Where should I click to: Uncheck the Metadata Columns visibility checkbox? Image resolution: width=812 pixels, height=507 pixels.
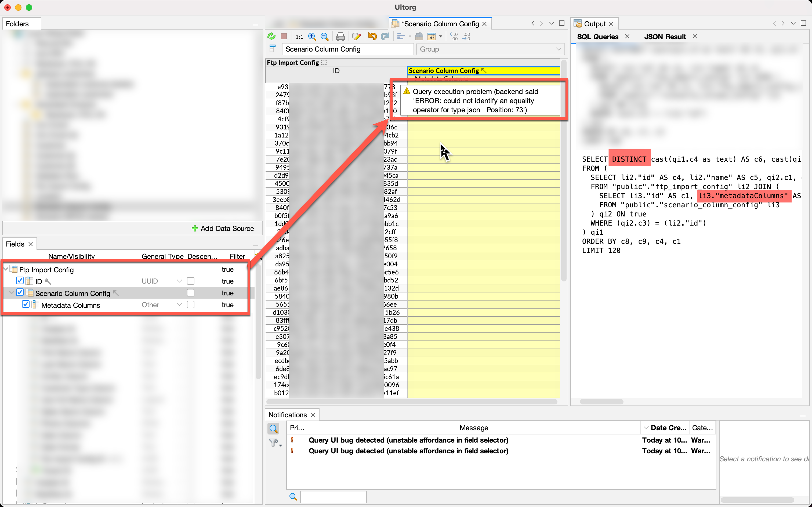point(26,305)
